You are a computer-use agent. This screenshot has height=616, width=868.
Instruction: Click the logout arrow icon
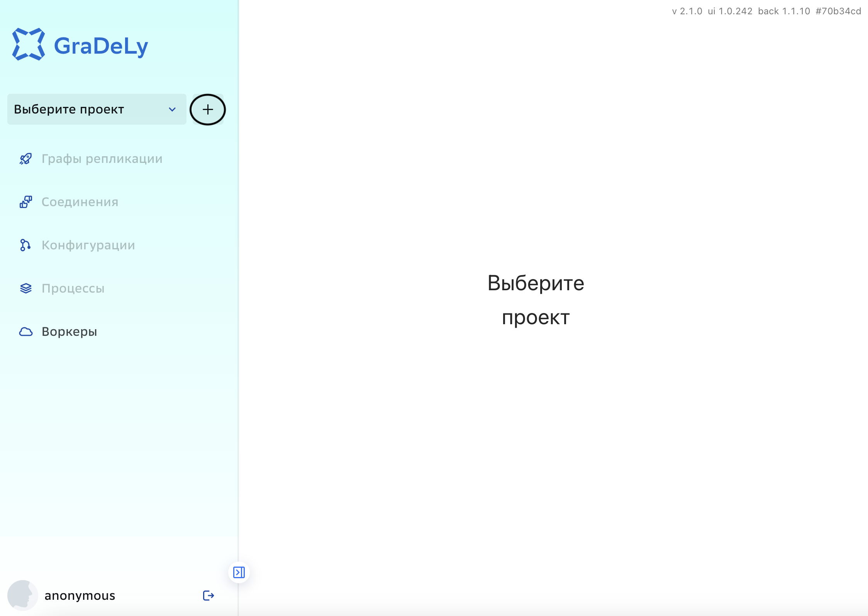(x=209, y=596)
